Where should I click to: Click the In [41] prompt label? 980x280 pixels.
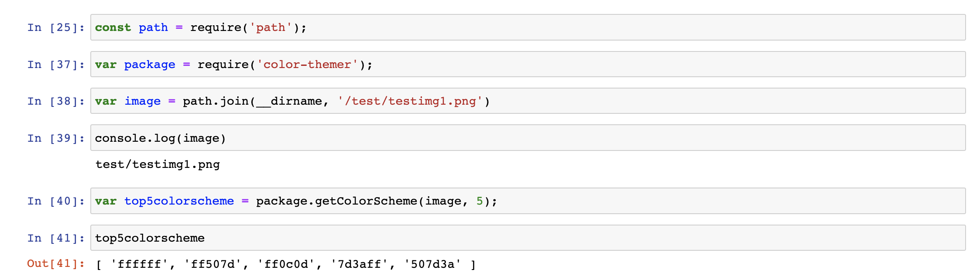[56, 238]
